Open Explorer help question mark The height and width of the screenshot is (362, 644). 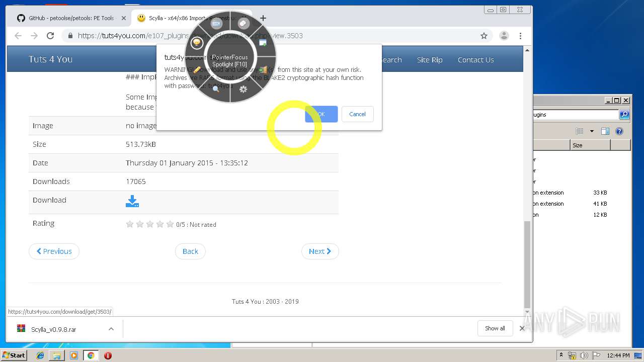[619, 131]
